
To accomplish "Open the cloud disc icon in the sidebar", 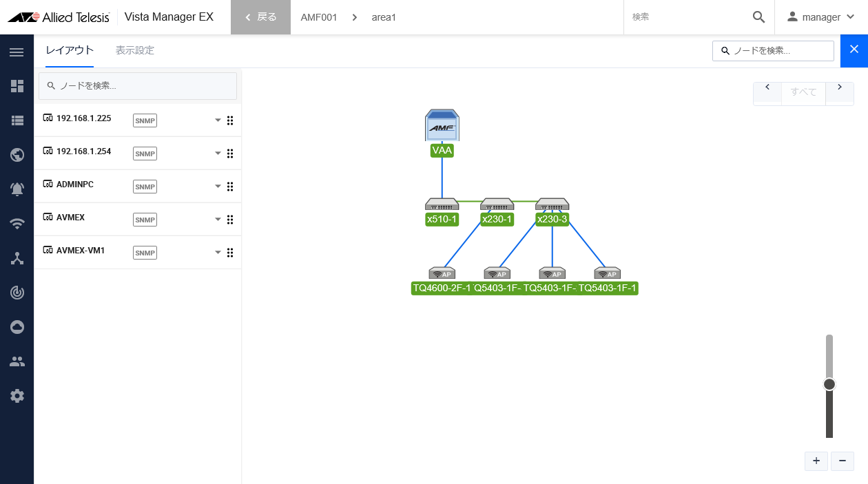I will pyautogui.click(x=17, y=327).
